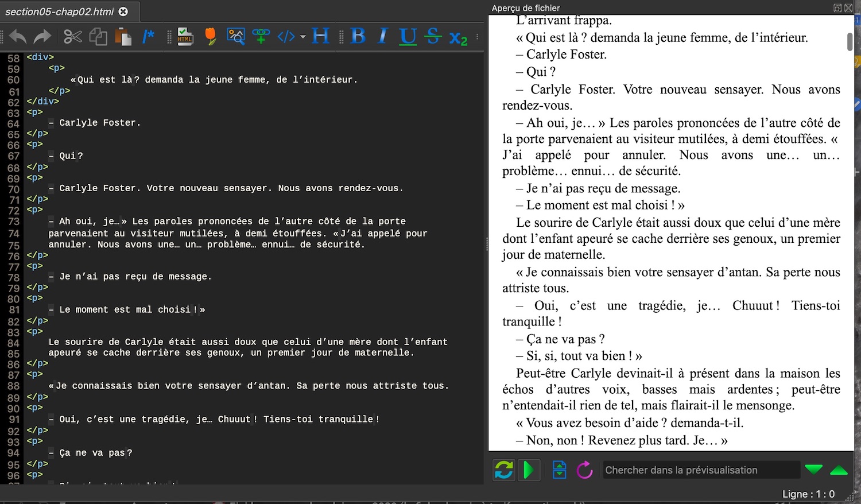Viewport: 861px width, 504px height.
Task: Click the closing </div> tag in the code
Action: 43,101
